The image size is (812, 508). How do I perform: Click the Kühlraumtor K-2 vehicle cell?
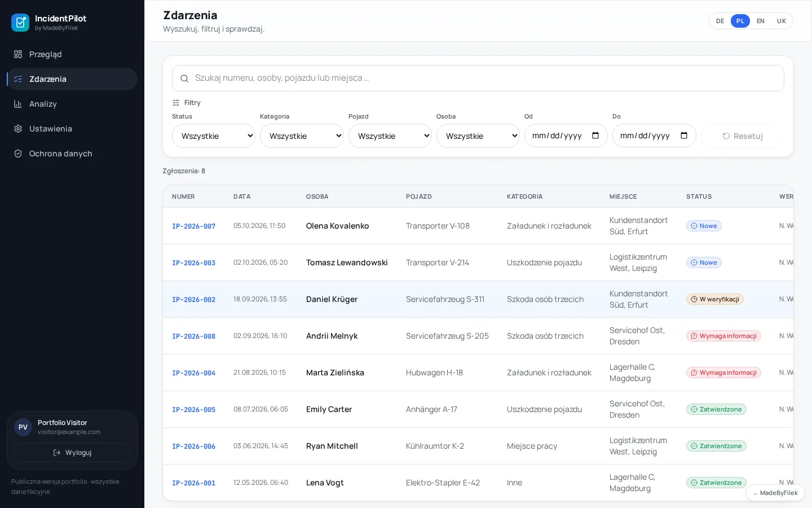435,446
